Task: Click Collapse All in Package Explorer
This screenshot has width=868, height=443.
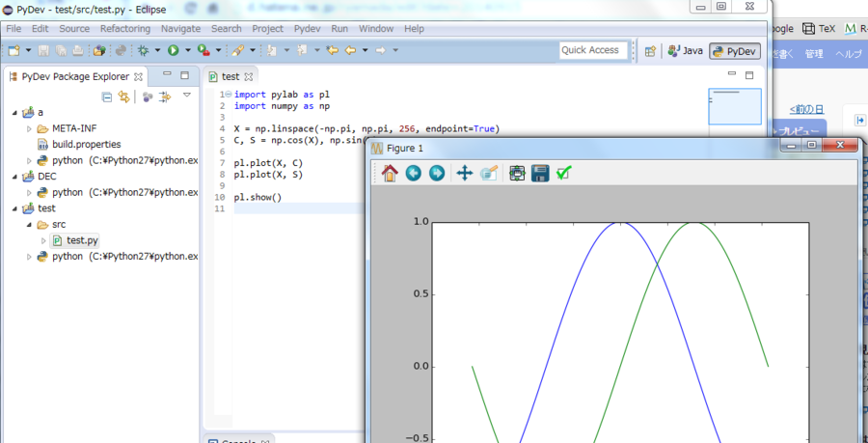Action: point(107,97)
